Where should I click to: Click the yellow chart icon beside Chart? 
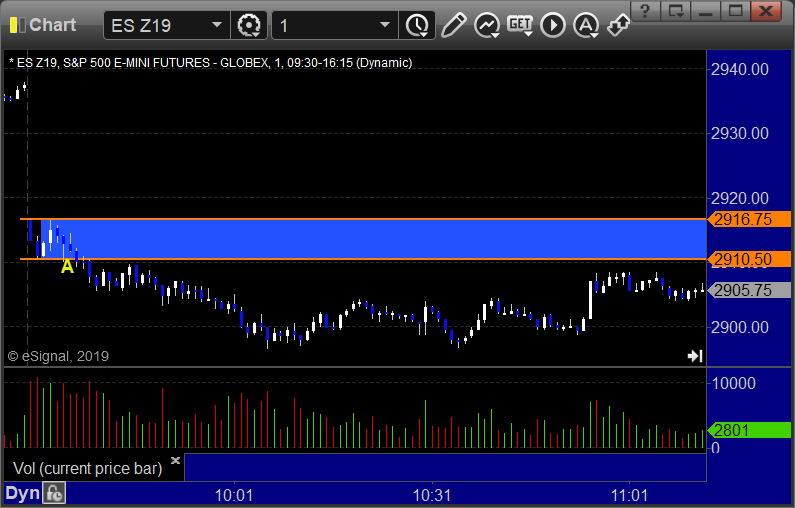(18, 25)
